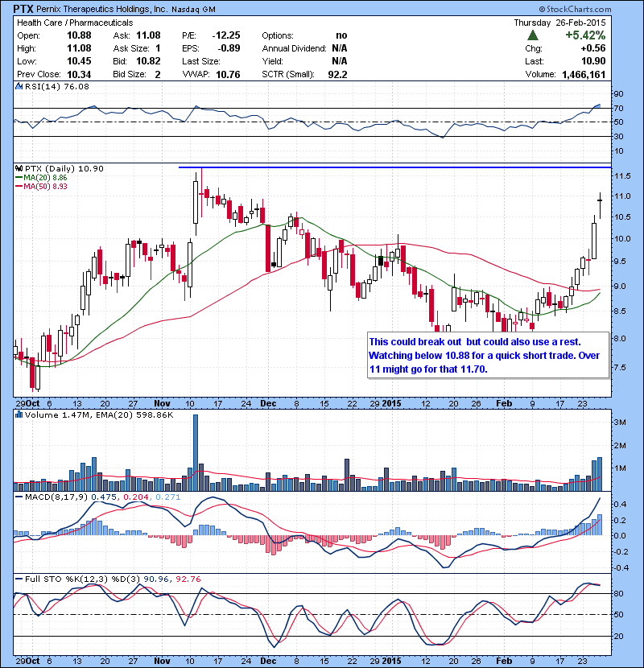Click the 3M volume axis label
The width and height of the screenshot is (644, 668).
coord(620,423)
